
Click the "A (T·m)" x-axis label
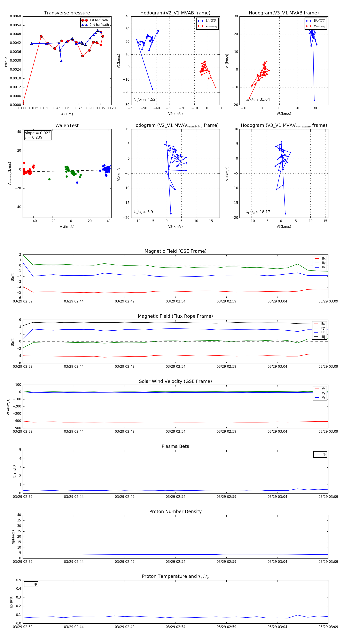(x=67, y=114)
